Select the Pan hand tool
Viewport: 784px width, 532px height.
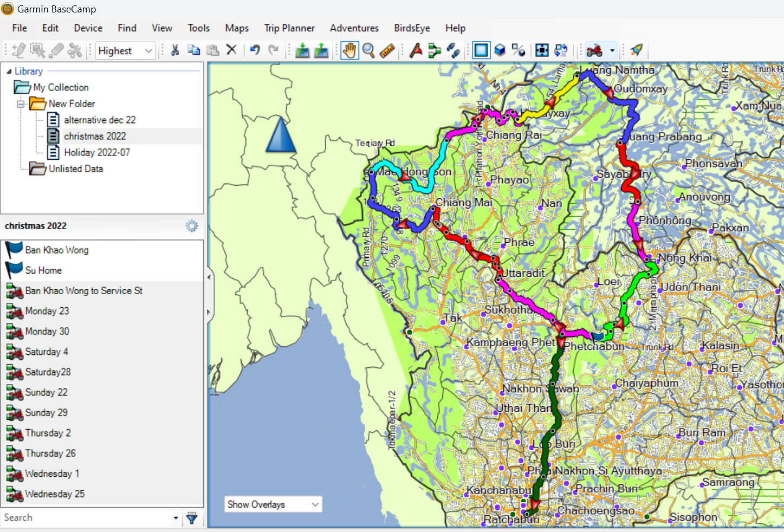click(350, 50)
